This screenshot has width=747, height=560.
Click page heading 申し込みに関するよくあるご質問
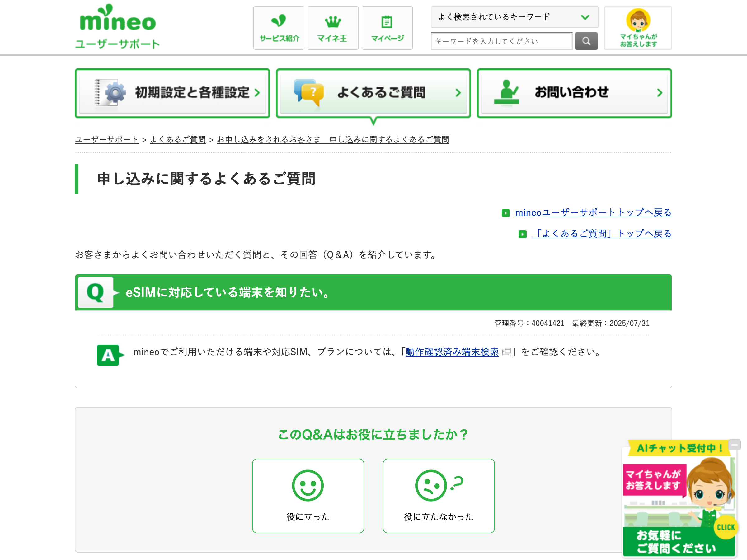(x=206, y=179)
